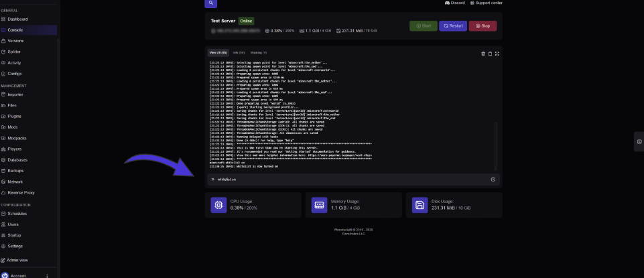Screen dimensions: 644x278
Task: Open the Support center link
Action: (486, 3)
